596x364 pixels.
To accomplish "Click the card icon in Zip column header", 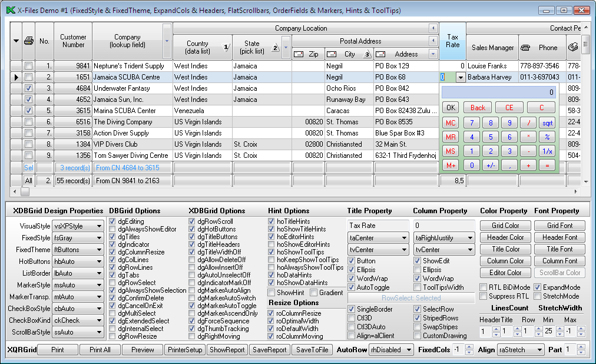I will pos(298,54).
